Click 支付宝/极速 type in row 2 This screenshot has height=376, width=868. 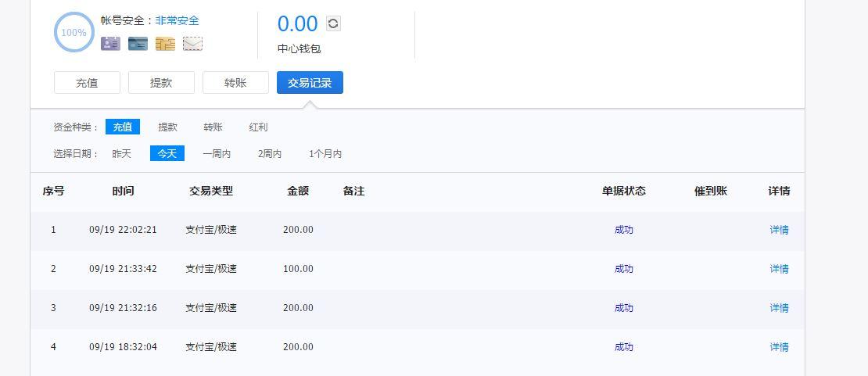tap(211, 269)
